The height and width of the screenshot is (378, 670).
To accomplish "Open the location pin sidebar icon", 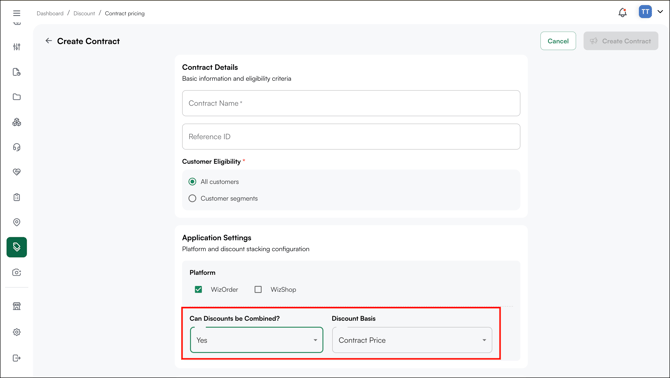I will click(x=17, y=222).
